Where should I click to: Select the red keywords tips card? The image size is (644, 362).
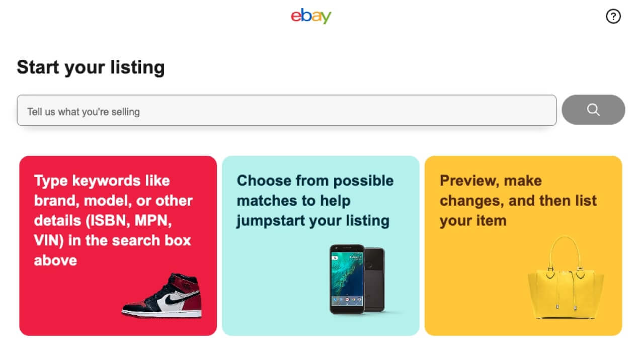coord(118,245)
